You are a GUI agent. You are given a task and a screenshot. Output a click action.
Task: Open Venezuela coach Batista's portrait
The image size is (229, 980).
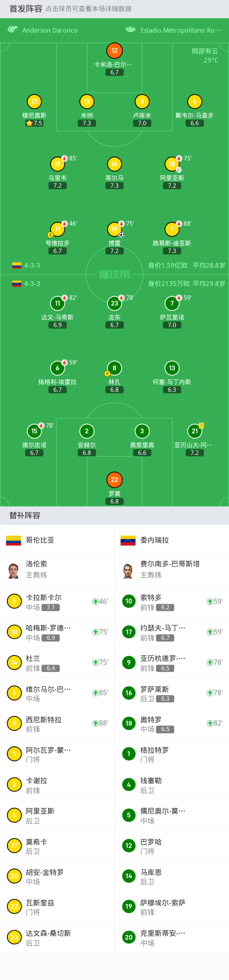[x=128, y=570]
